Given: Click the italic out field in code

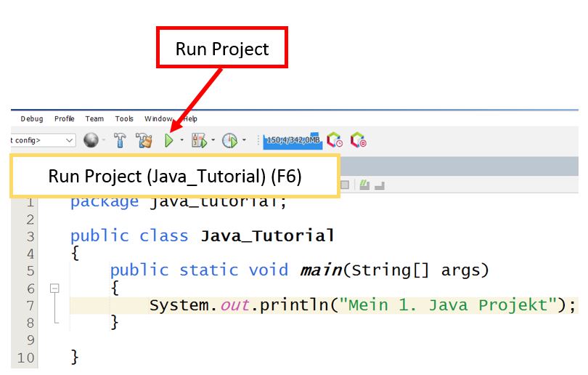Looking at the screenshot, I should (234, 305).
